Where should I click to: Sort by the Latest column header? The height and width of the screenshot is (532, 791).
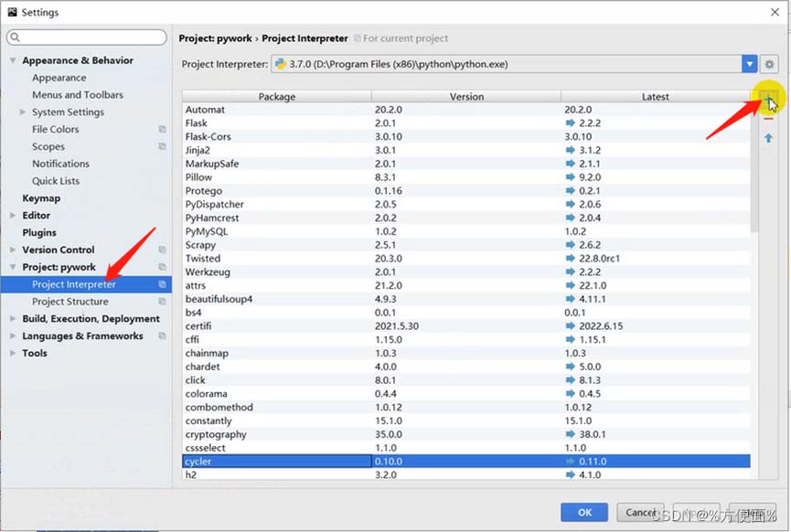coord(656,96)
